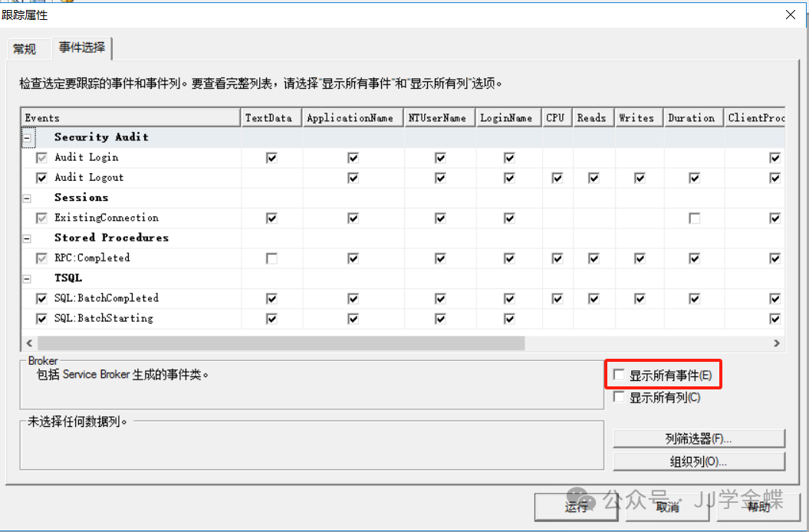Image resolution: width=809 pixels, height=532 pixels.
Task: Click the Reads column header
Action: [x=594, y=117]
